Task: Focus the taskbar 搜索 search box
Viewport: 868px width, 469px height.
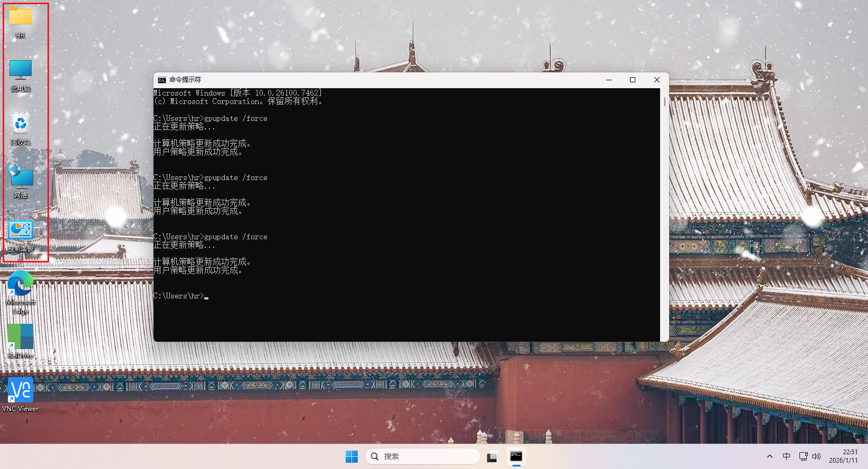Action: pyautogui.click(x=422, y=456)
